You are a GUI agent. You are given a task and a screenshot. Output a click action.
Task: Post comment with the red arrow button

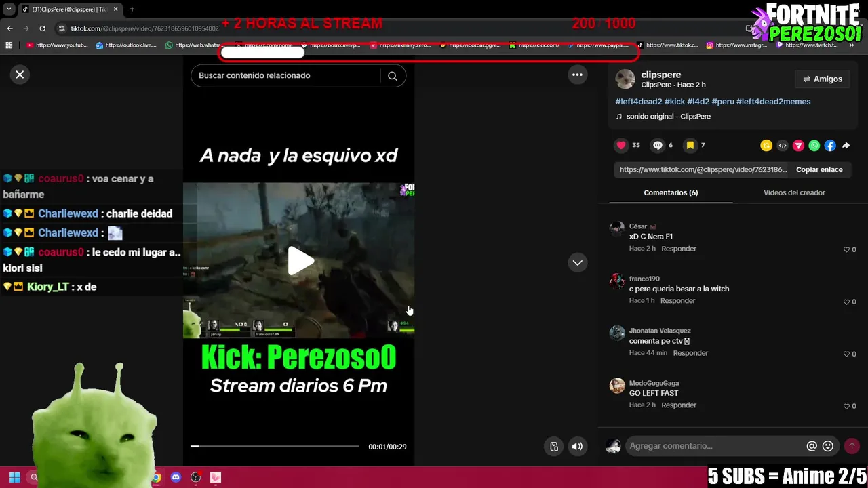click(852, 446)
